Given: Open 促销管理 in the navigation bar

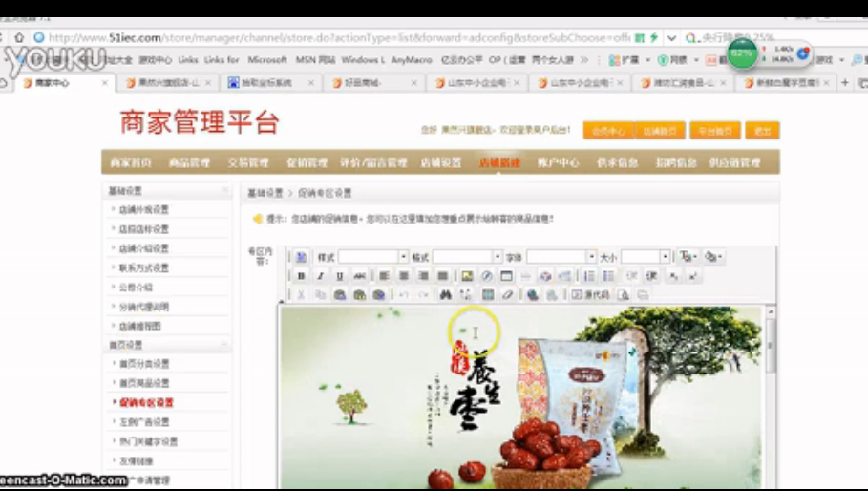Looking at the screenshot, I should coord(307,162).
